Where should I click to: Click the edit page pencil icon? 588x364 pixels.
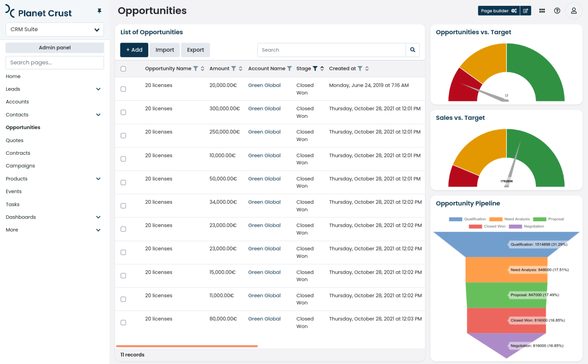pyautogui.click(x=526, y=11)
